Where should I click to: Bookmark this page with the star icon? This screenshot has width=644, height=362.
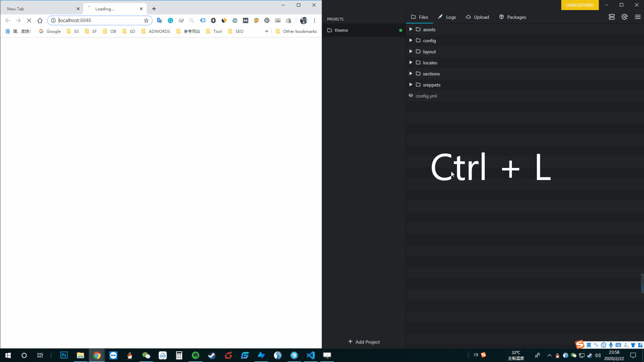click(x=146, y=20)
